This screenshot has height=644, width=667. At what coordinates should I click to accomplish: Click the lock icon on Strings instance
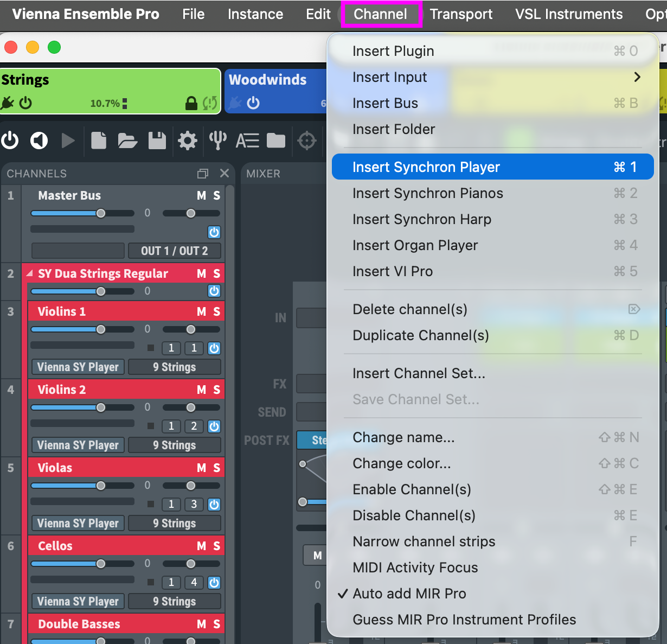click(x=191, y=103)
